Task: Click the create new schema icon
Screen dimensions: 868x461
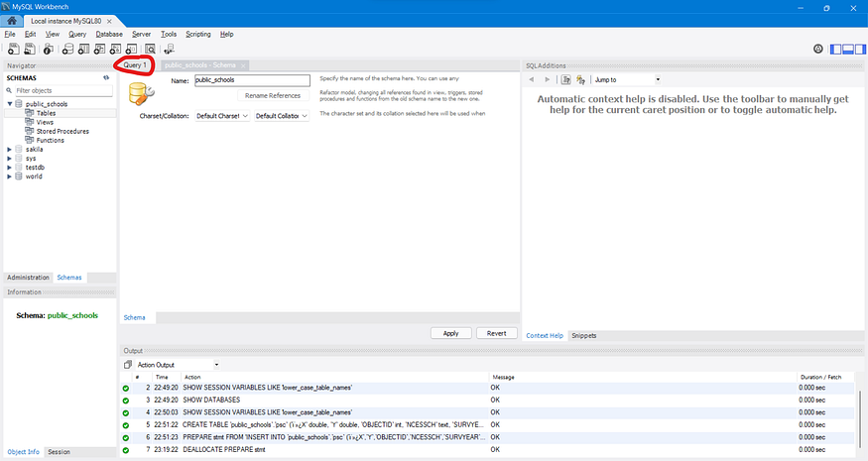Action: click(67, 50)
